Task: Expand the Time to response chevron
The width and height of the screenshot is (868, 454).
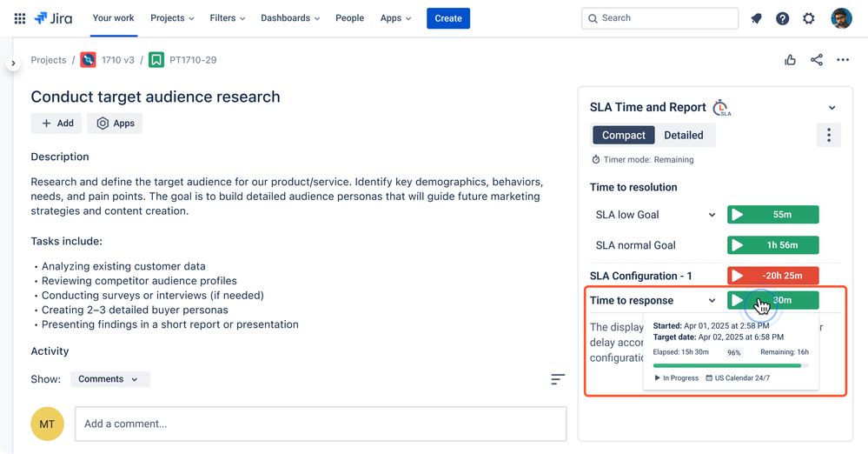Action: coord(712,300)
